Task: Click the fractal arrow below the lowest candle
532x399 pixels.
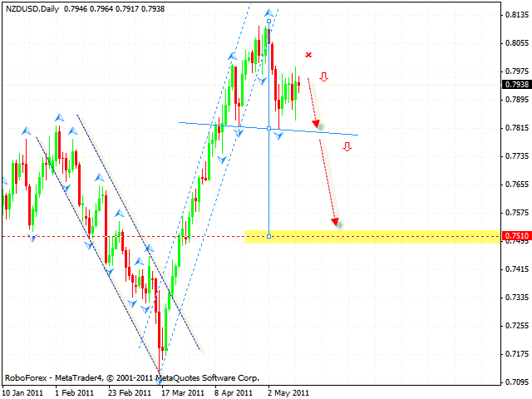Action: tap(159, 375)
